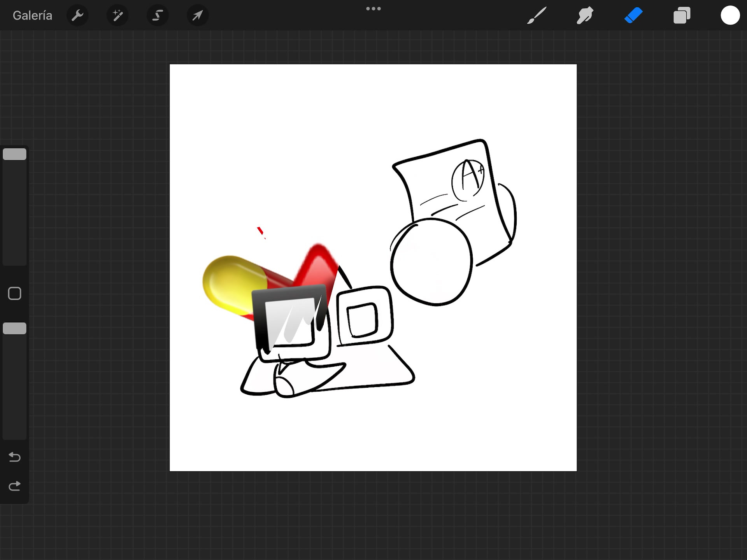Open the white color picker circle
The image size is (747, 560).
click(730, 16)
